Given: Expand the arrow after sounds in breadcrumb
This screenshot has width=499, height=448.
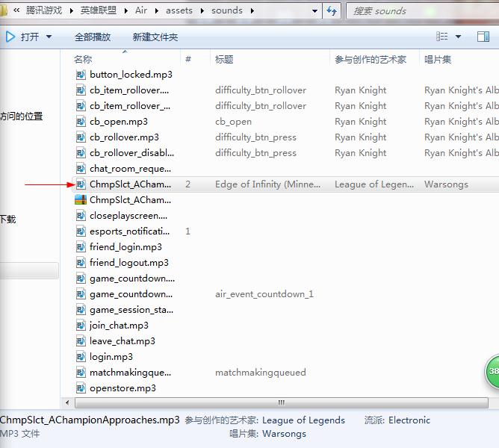Looking at the screenshot, I should (252, 10).
